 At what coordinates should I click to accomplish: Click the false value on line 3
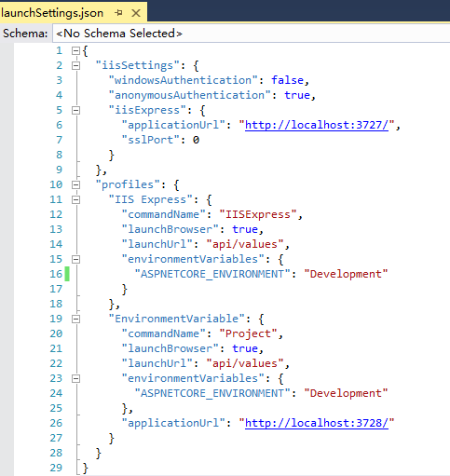[x=287, y=80]
